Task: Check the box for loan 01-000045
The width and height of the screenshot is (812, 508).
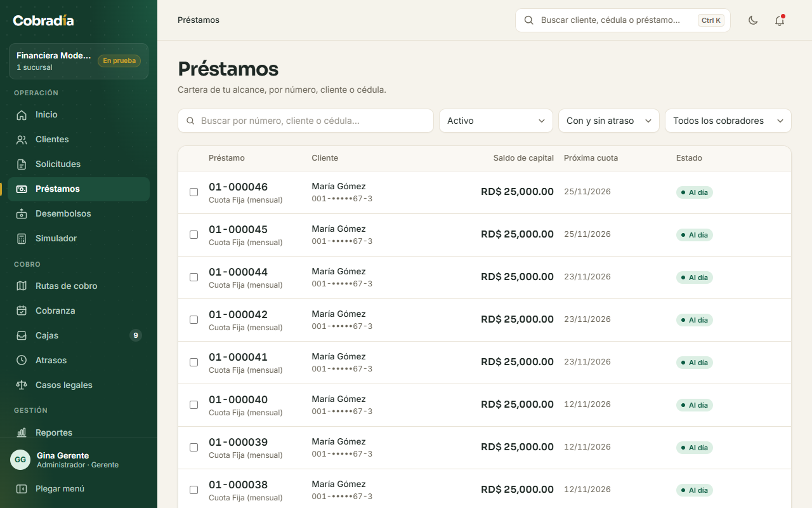Action: pos(194,234)
